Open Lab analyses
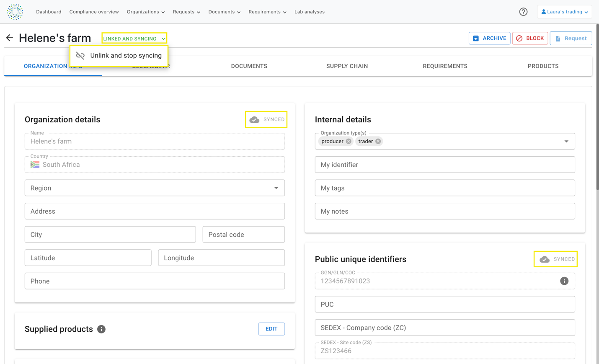 click(310, 12)
